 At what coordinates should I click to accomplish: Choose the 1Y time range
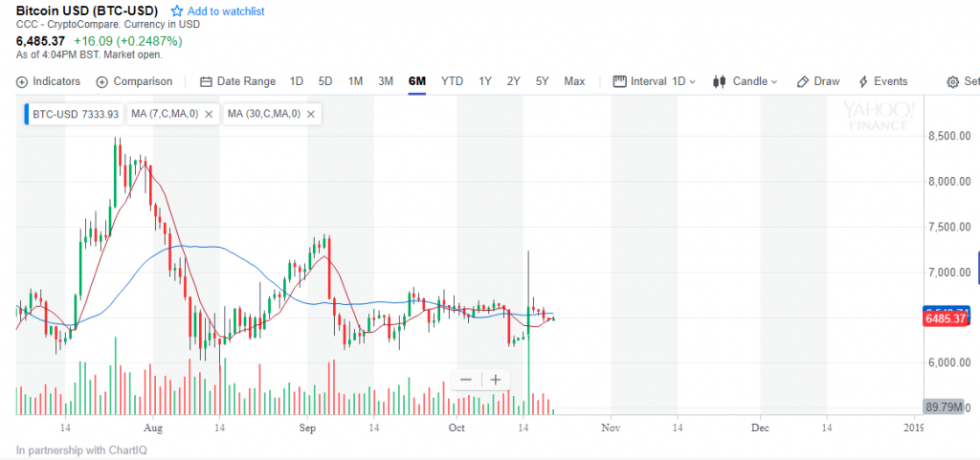point(485,81)
